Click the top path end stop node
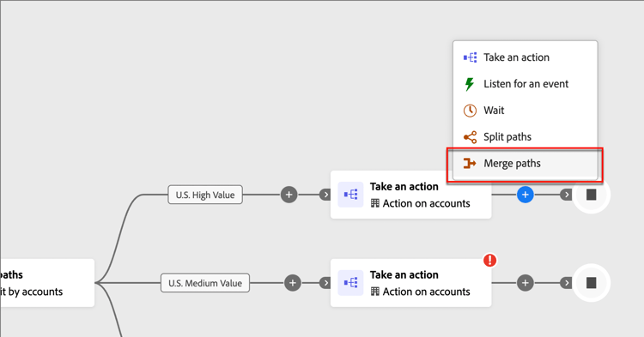 (591, 195)
